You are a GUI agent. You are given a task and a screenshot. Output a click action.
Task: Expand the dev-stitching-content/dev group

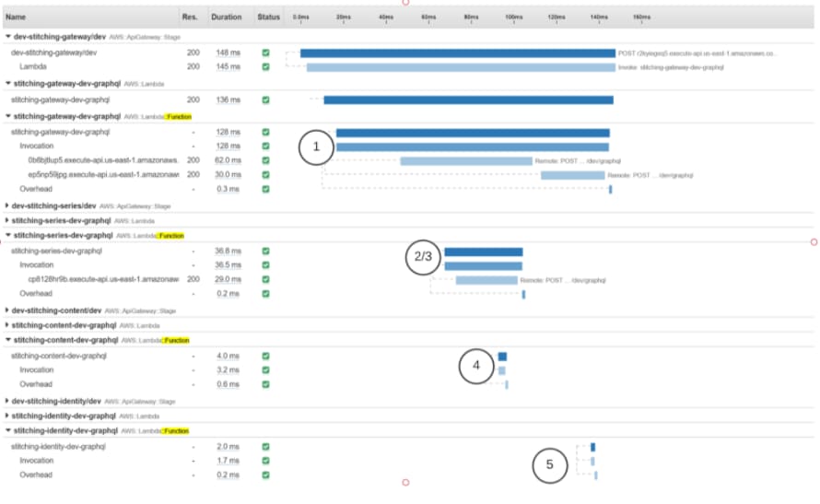point(6,310)
